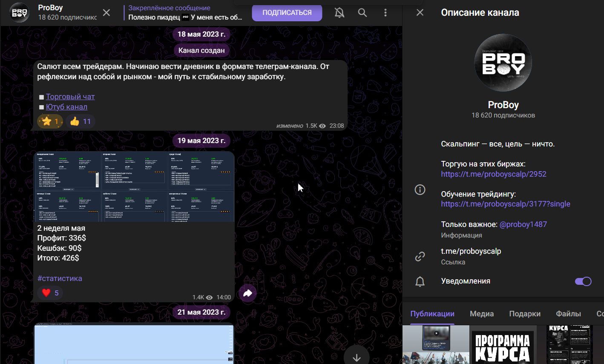604x364 pixels.
Task: Copy the t.me/proboyscalp channel link
Action: tap(471, 251)
